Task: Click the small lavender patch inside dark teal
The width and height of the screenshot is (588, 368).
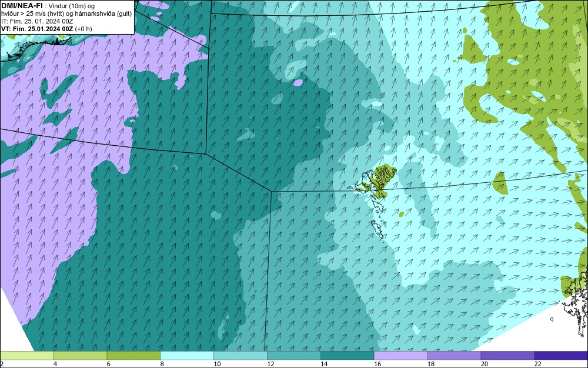Action: 298,82
